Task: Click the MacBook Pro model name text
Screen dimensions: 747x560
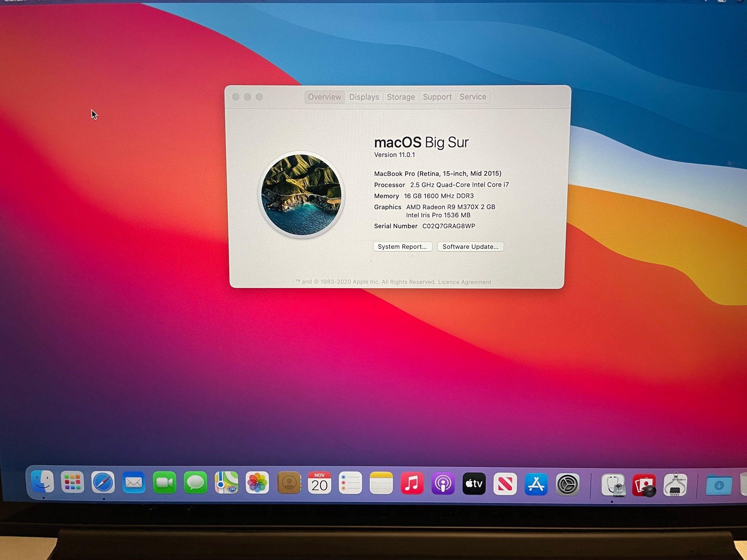Action: 438,173
